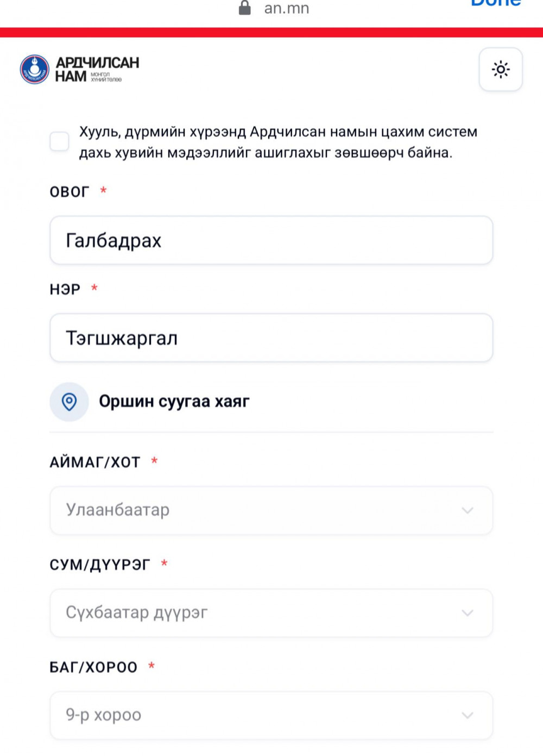Select the Оршин суугаа хаяг section heading
Screen dimensions: 543x756
tap(174, 402)
